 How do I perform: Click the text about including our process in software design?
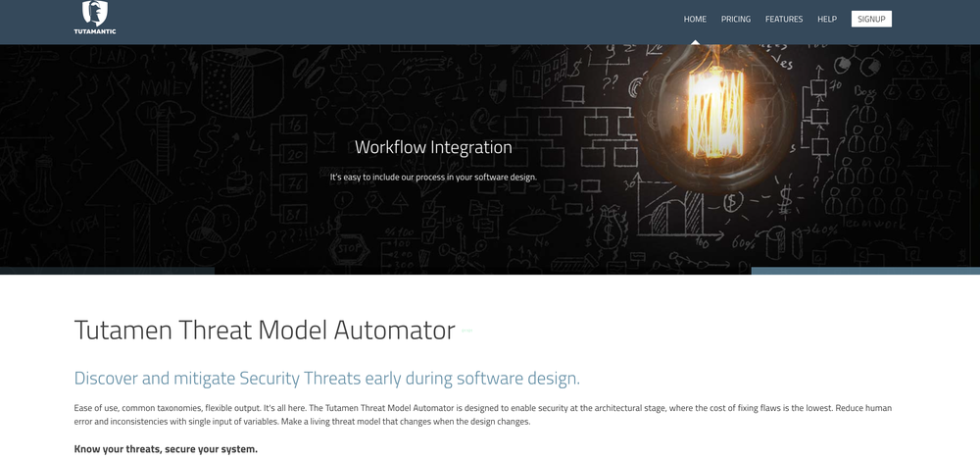point(433,178)
